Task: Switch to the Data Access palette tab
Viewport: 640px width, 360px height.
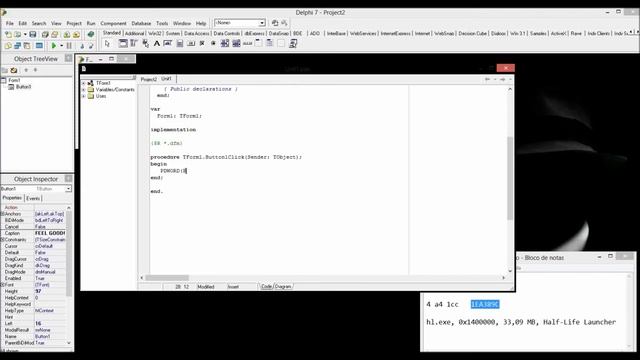Action: click(196, 33)
